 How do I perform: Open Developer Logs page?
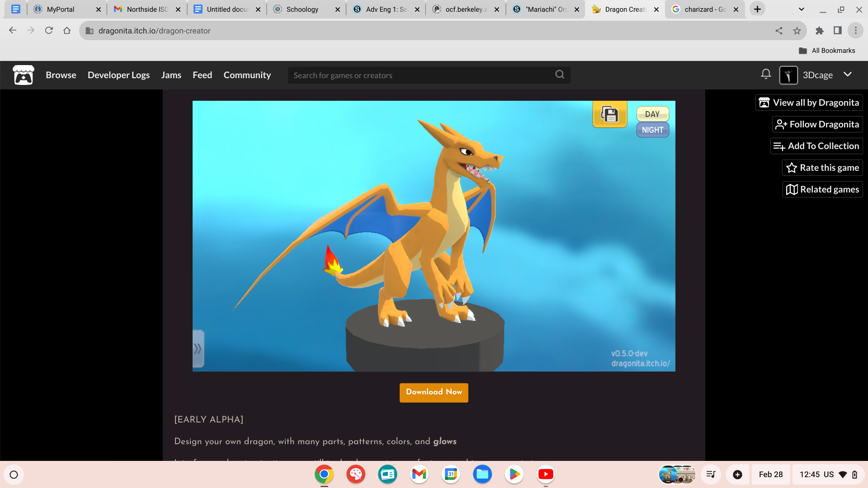pyautogui.click(x=118, y=75)
